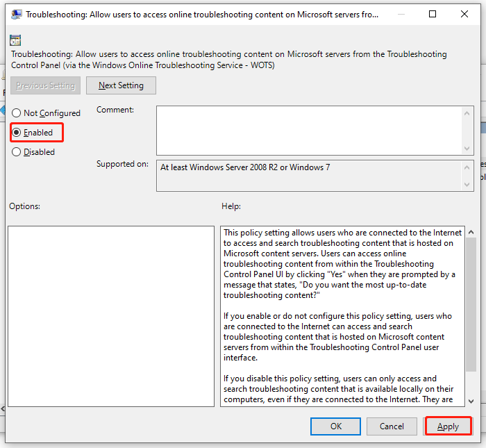Click help paragraph starting "If you disable this policy"
This screenshot has width=486, height=448.
coord(339,389)
